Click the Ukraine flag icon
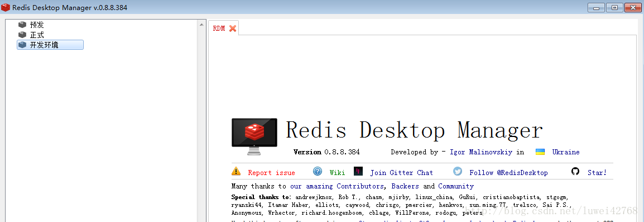 pos(540,152)
